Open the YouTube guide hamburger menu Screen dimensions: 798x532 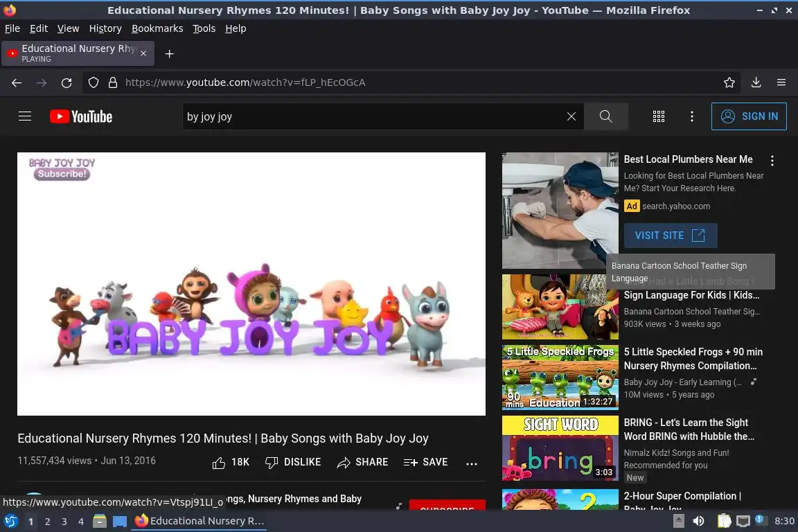pyautogui.click(x=25, y=116)
